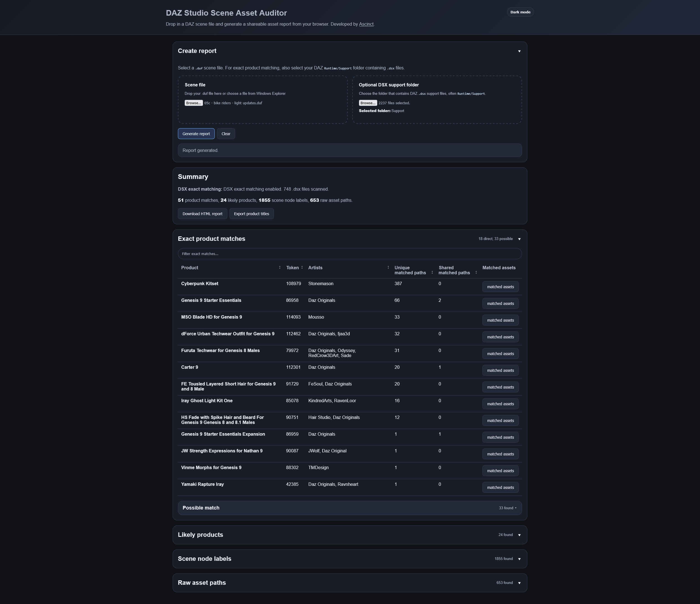Show matched assets for Starter Essentials Expansion
This screenshot has width=700, height=604.
coord(500,437)
